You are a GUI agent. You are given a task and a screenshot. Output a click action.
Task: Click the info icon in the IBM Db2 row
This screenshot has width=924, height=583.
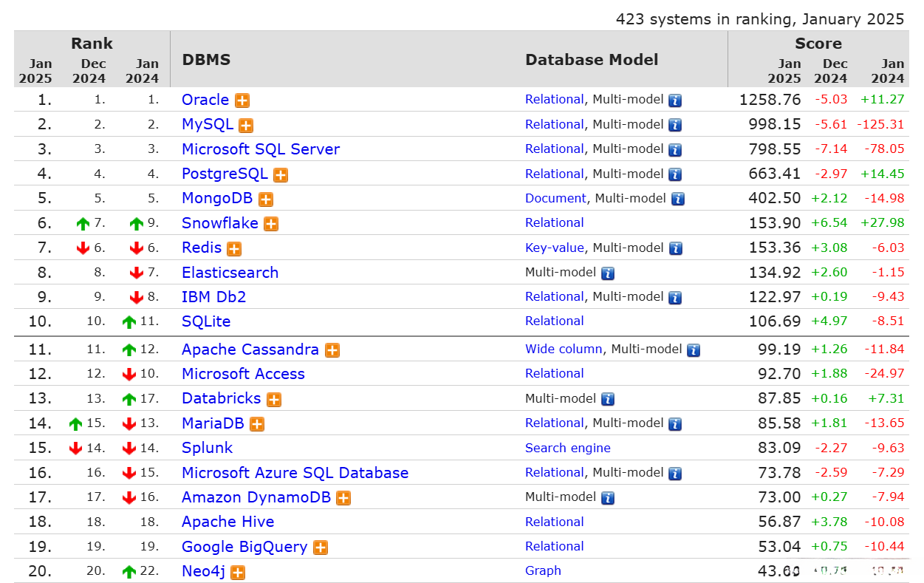pos(675,298)
